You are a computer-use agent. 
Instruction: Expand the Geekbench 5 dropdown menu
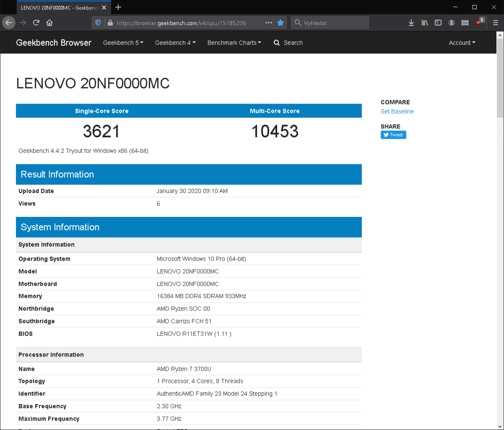(x=123, y=43)
